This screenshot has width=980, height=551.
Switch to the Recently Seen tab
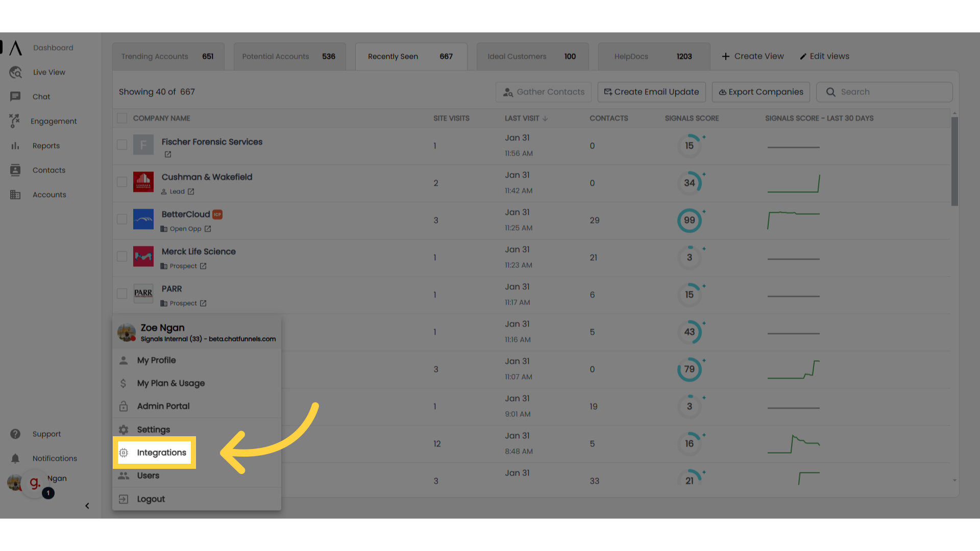pos(411,57)
